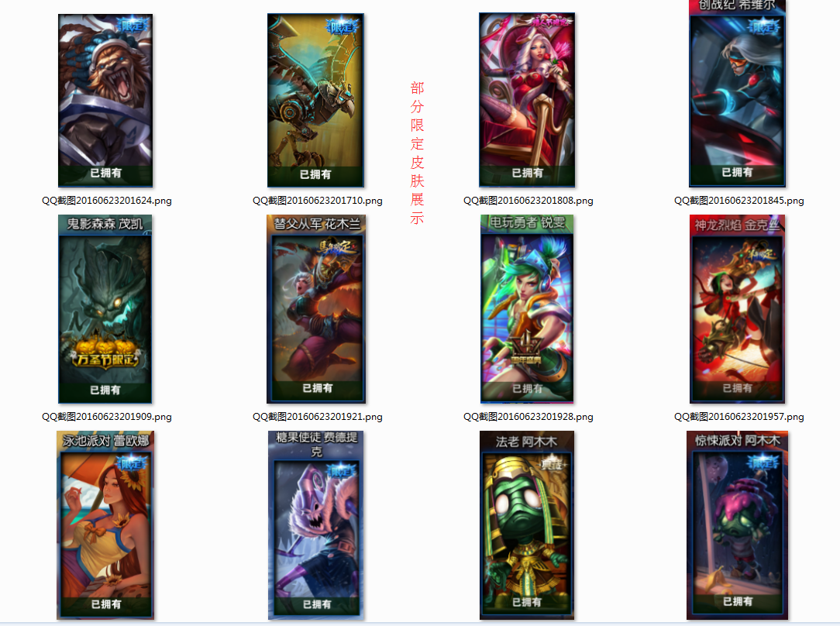
Task: Select the Valentine rose skin thumbnail
Action: (527, 100)
